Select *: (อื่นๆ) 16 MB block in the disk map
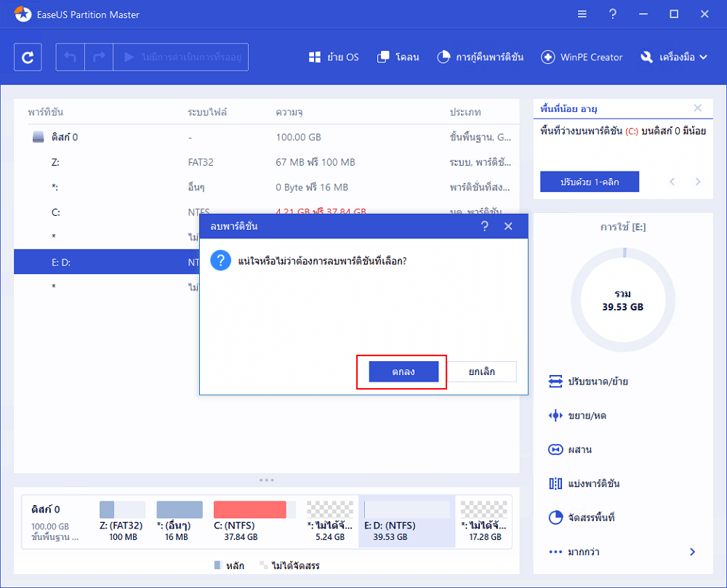 (x=179, y=521)
